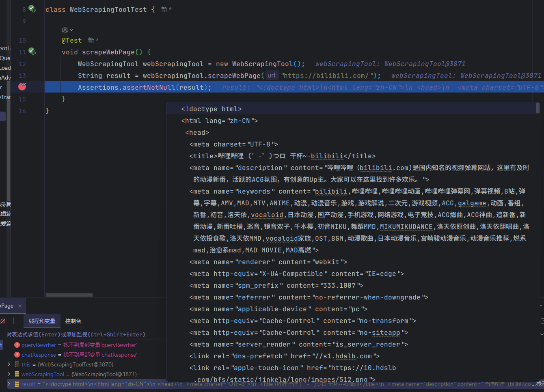The image size is (544, 392).
Task: Click the vertical scrollbar in the HTML value popup
Action: click(x=538, y=108)
